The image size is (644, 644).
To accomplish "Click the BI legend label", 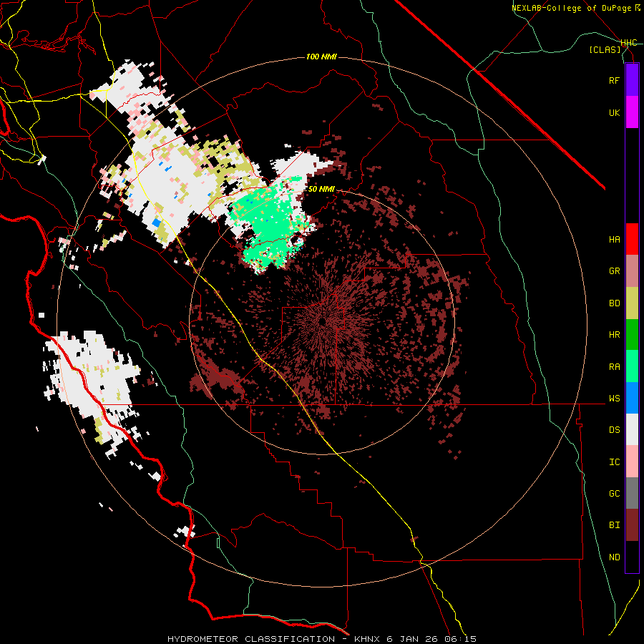I will point(614,525).
